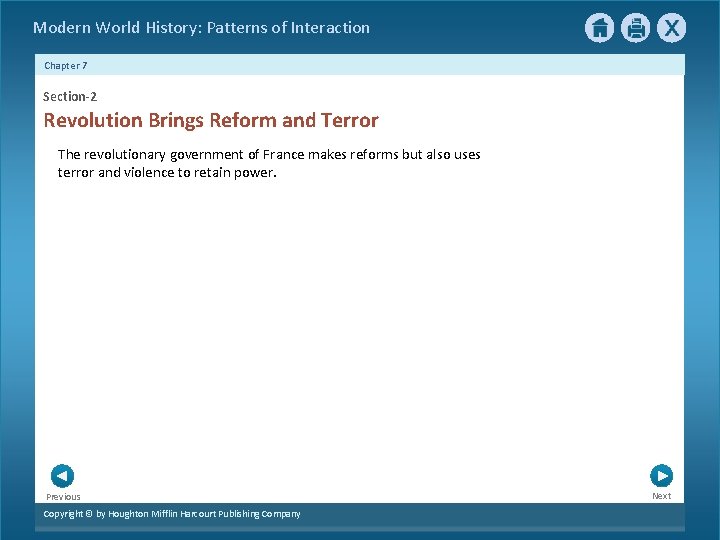
Task: Click the Section-2 label
Action: (x=70, y=96)
